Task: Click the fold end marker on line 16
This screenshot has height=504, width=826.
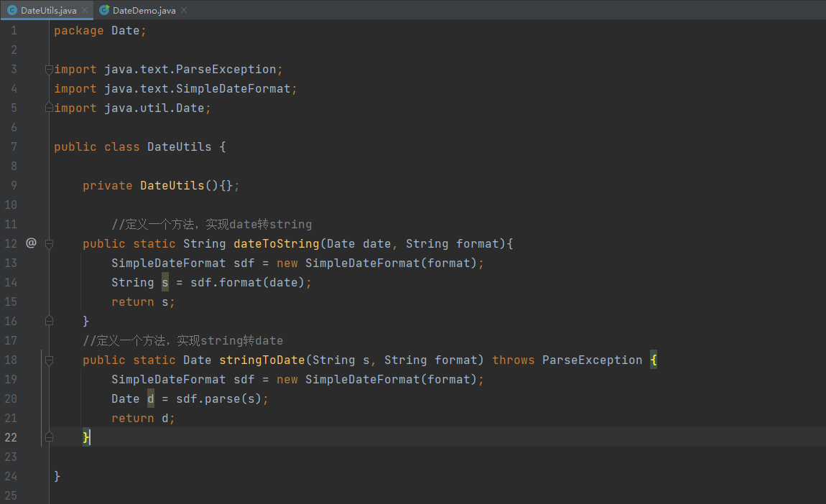Action: click(x=49, y=321)
